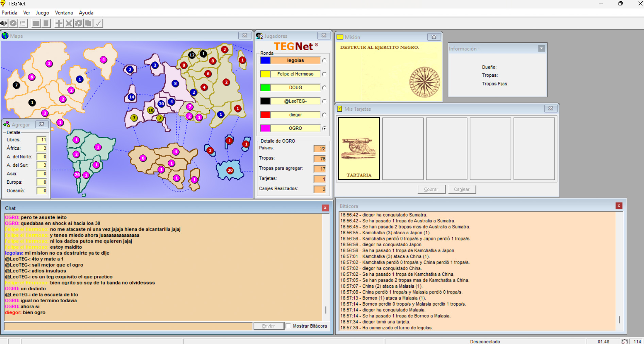Viewport: 644px width, 344px height.
Task: Click the chat message input field
Action: (x=128, y=326)
